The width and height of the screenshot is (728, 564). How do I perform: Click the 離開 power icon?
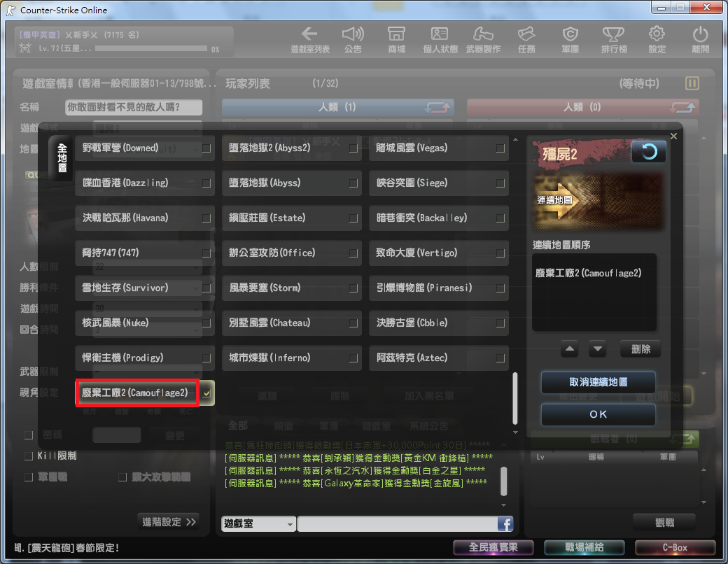pos(700,40)
